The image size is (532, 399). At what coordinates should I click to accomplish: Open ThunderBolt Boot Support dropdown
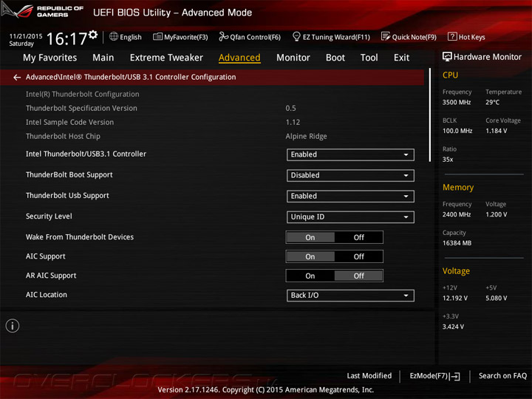coord(350,175)
